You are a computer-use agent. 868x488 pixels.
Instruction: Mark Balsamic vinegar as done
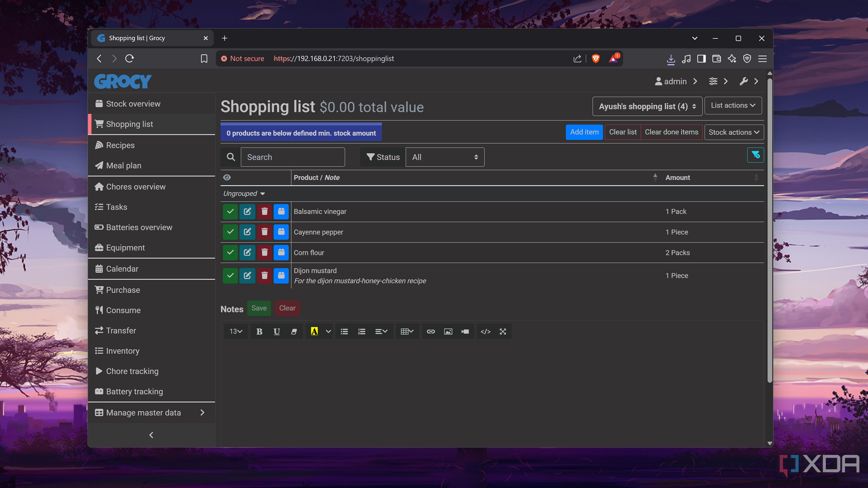(x=230, y=211)
